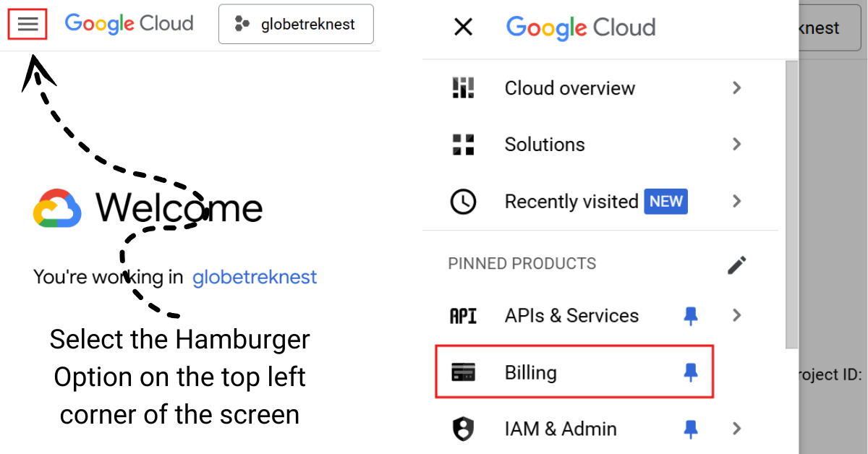Viewport: 868px width, 454px height.
Task: Click the Solutions grid icon
Action: tap(463, 145)
